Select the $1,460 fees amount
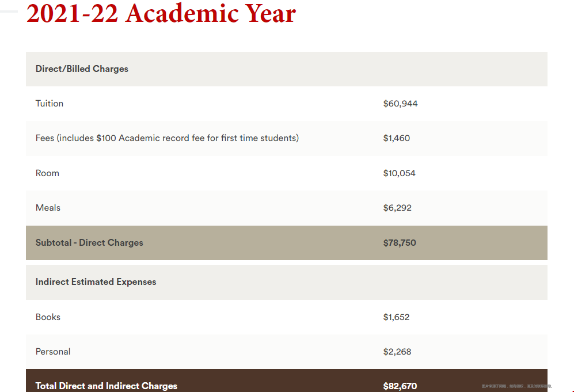Image resolution: width=574 pixels, height=392 pixels. point(397,138)
